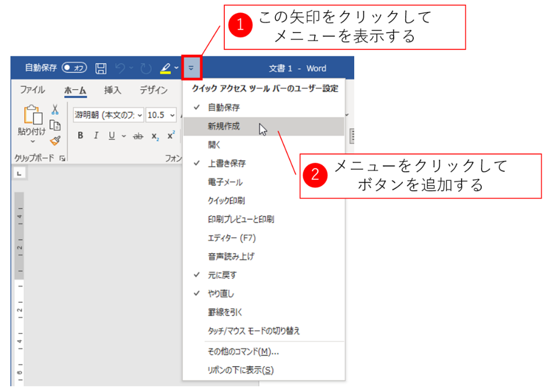Click the Copy icon in clipboard group
547x392 pixels.
[55, 125]
